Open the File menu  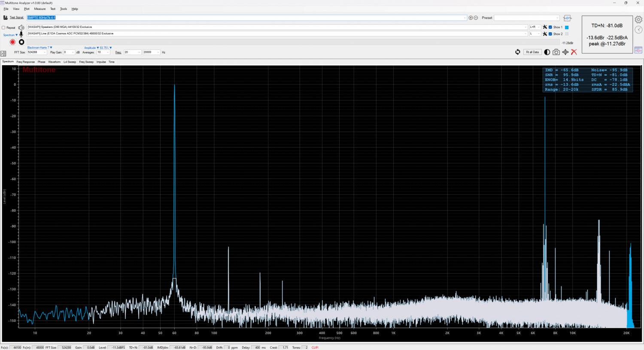[x=6, y=9]
